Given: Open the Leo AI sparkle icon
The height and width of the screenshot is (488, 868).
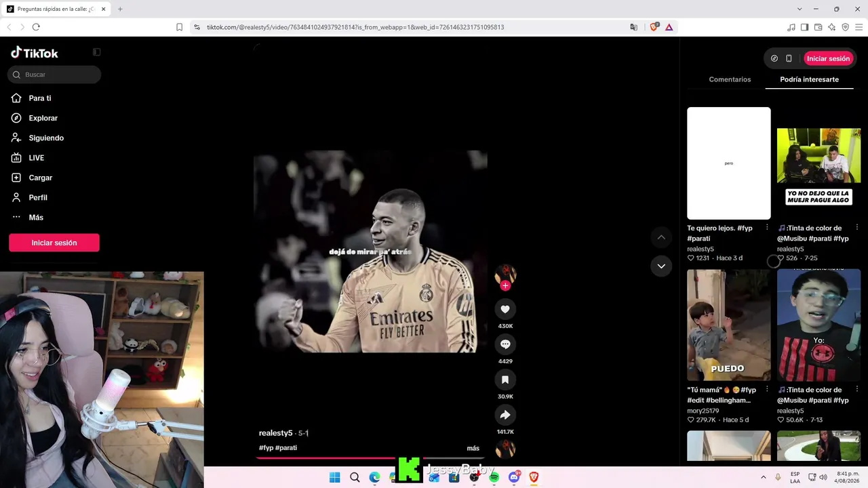Looking at the screenshot, I should point(831,27).
